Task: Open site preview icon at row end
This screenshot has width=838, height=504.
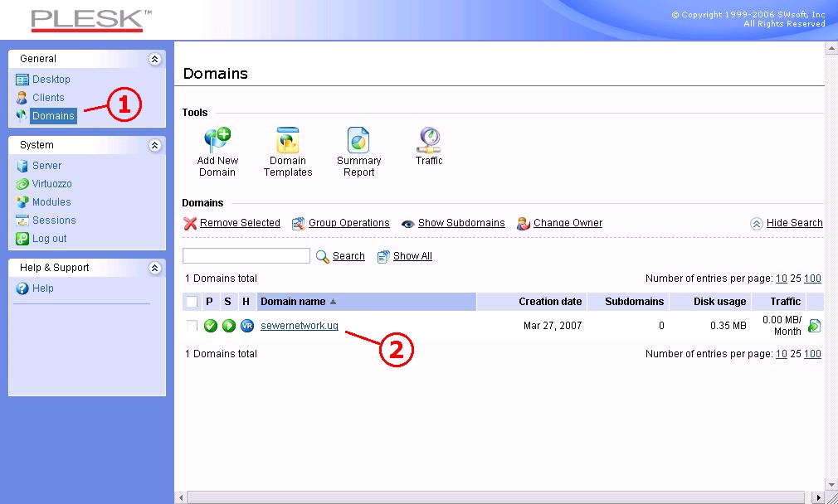Action: (x=814, y=326)
